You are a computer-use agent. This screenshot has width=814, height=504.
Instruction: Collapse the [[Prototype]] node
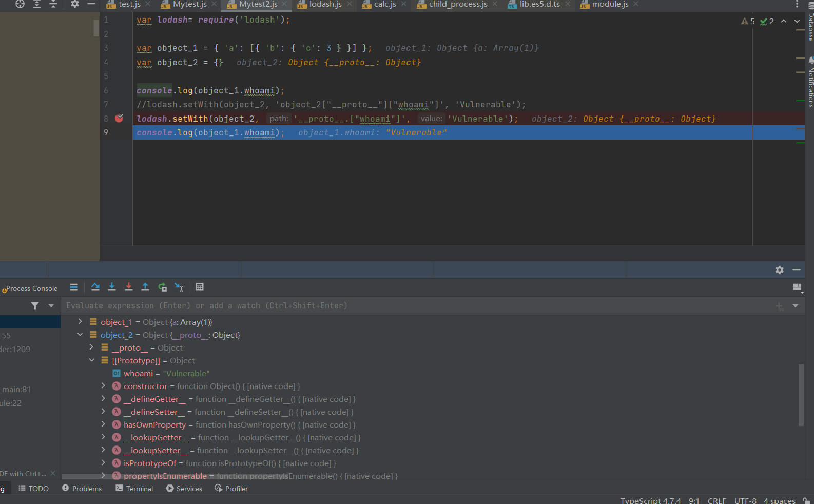tap(92, 360)
